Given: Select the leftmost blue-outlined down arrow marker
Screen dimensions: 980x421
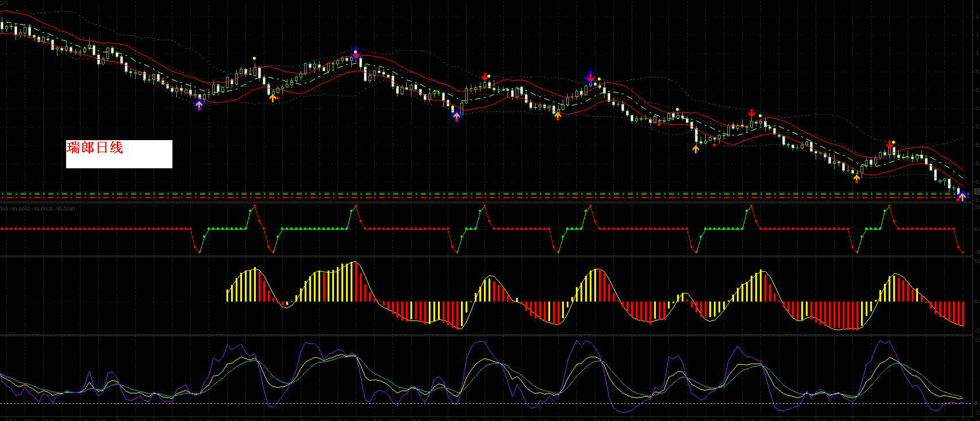Looking at the screenshot, I should (355, 53).
